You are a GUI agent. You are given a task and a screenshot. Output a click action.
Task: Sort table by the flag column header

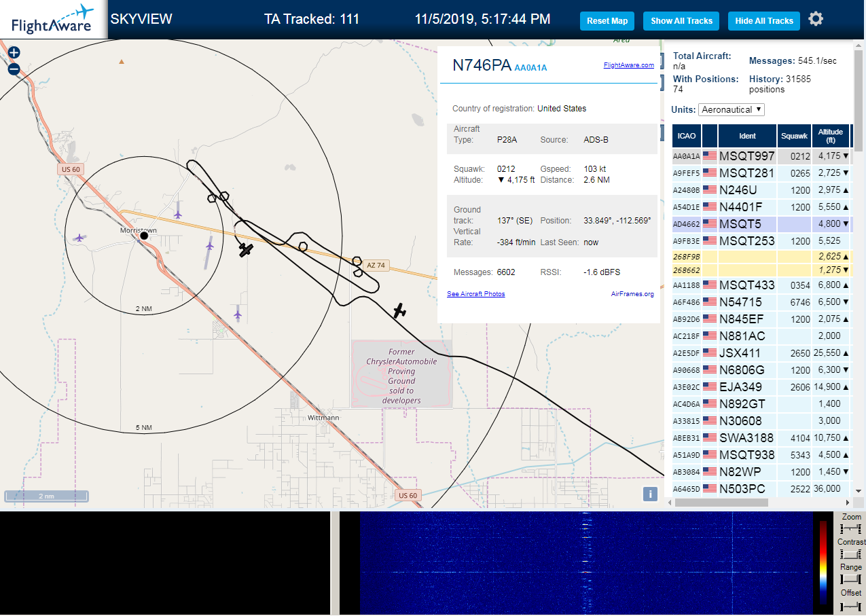point(710,136)
